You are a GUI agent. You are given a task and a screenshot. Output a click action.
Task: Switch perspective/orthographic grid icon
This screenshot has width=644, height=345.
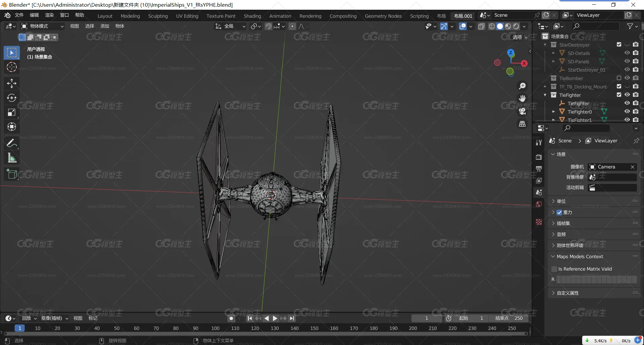pos(522,124)
